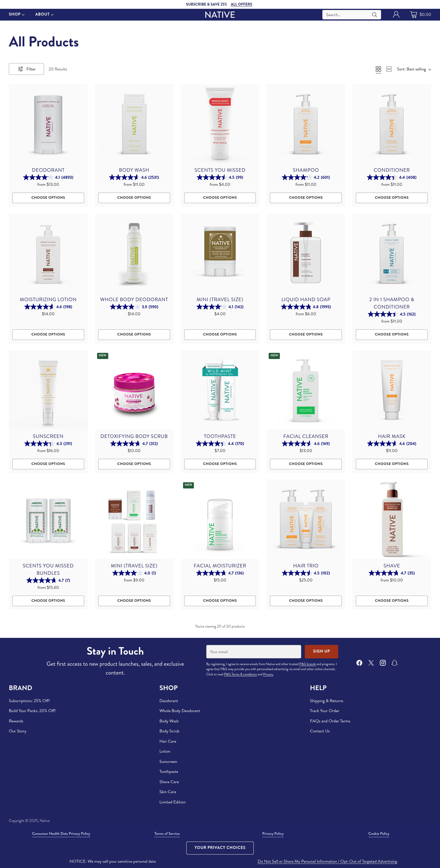Expand the ABOUT menu
440x868 pixels.
coord(44,14)
